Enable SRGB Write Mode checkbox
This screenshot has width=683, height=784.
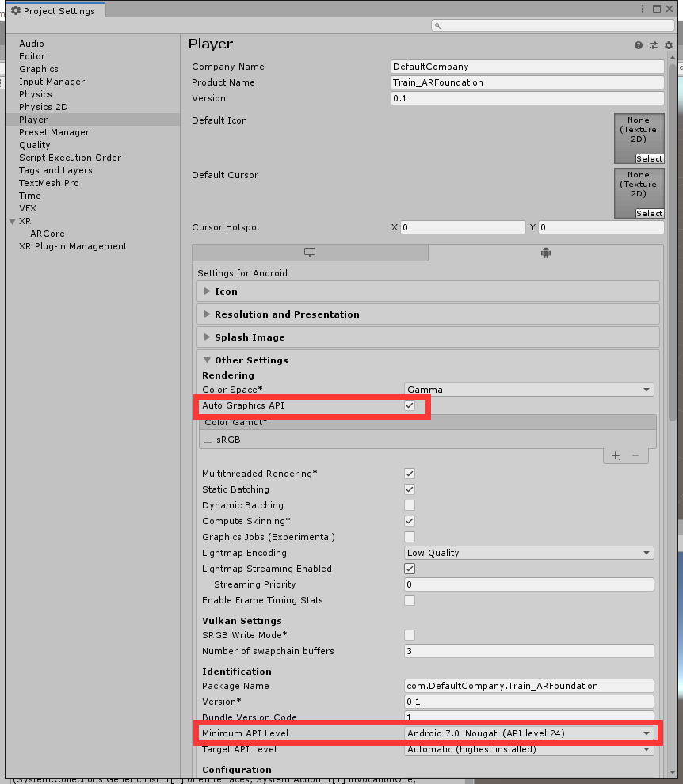click(x=410, y=635)
